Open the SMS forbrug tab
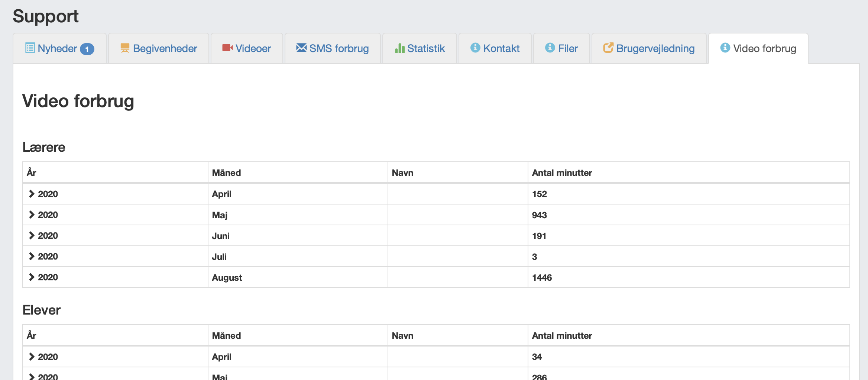 click(x=333, y=48)
